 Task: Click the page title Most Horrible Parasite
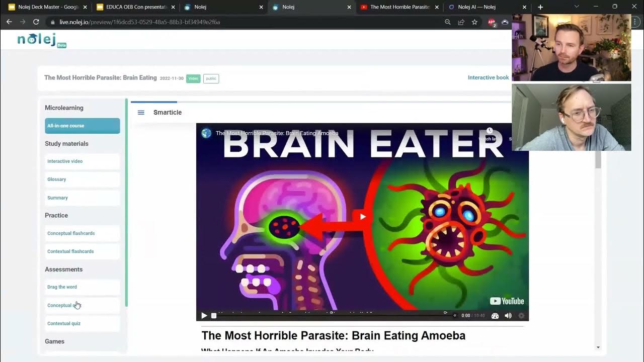click(x=101, y=78)
